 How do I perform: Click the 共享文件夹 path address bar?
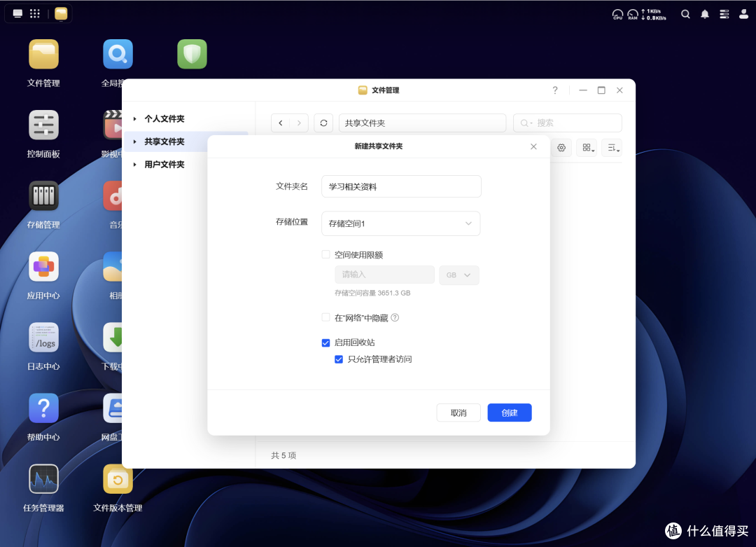pos(422,123)
